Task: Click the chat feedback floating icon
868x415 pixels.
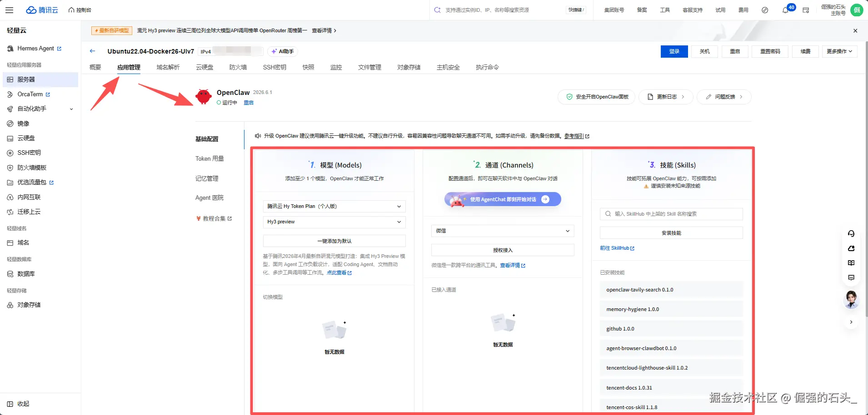Action: pyautogui.click(x=851, y=277)
